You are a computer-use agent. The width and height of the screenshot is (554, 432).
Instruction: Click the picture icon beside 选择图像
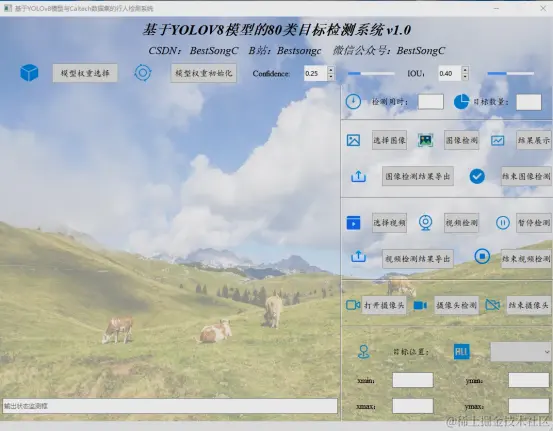point(353,140)
